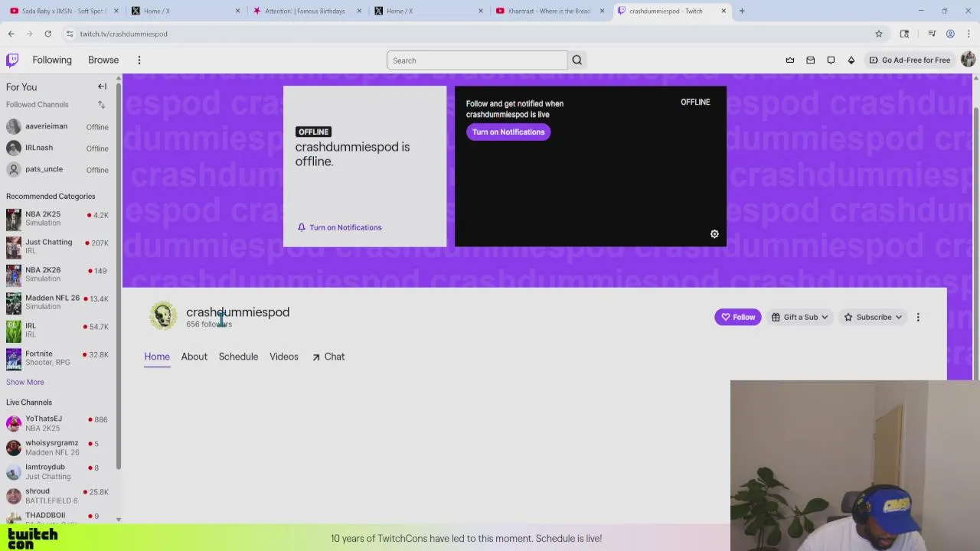Click the sidebar scroll down arrow

118,520
